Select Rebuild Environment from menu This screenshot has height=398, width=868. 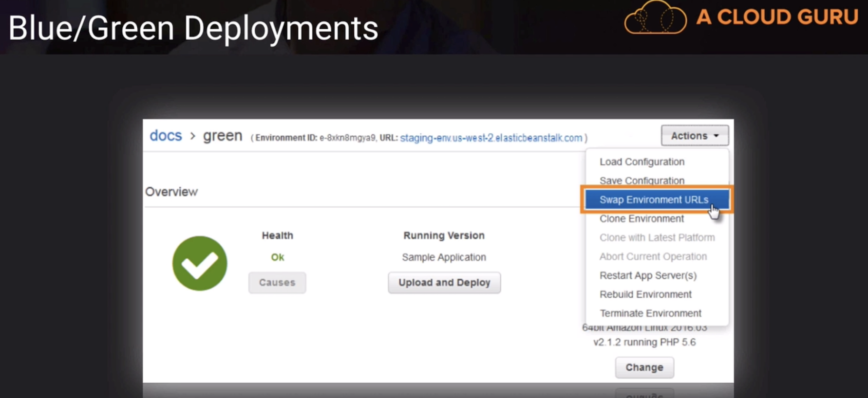pos(645,294)
